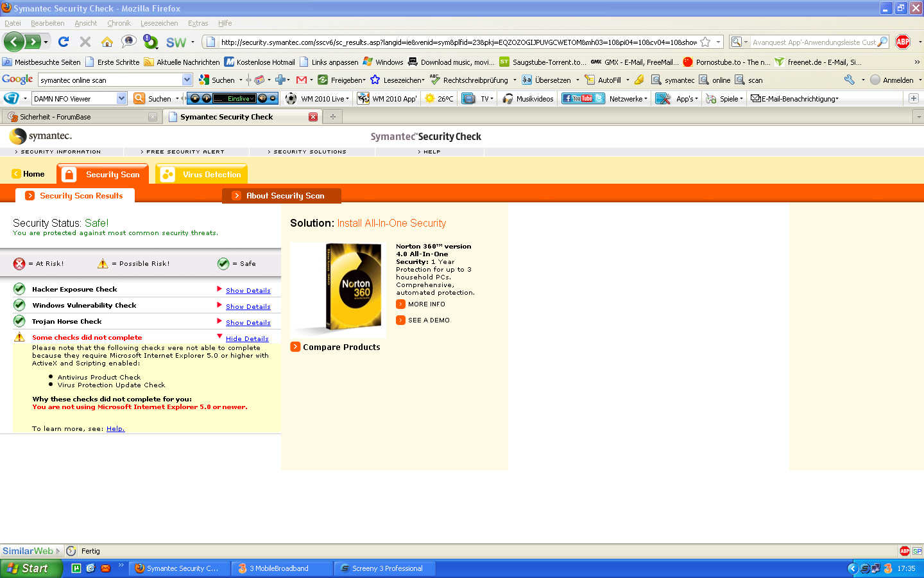Open Musikvideos headphones item
The image size is (924, 578).
click(527, 99)
